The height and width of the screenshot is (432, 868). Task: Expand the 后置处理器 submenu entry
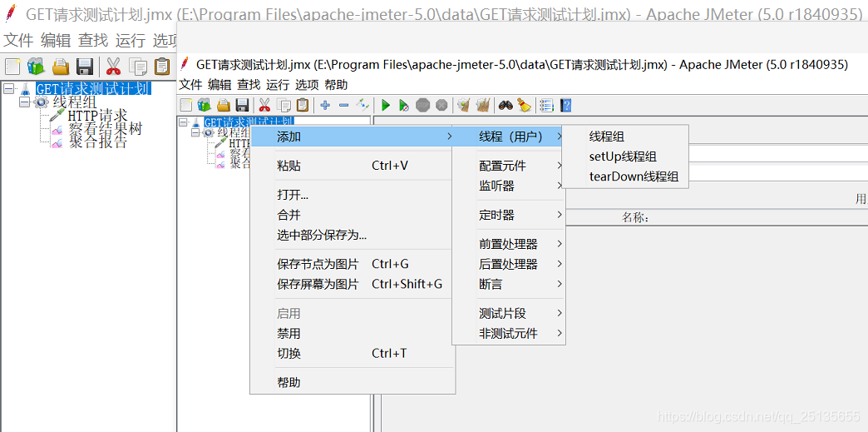508,264
